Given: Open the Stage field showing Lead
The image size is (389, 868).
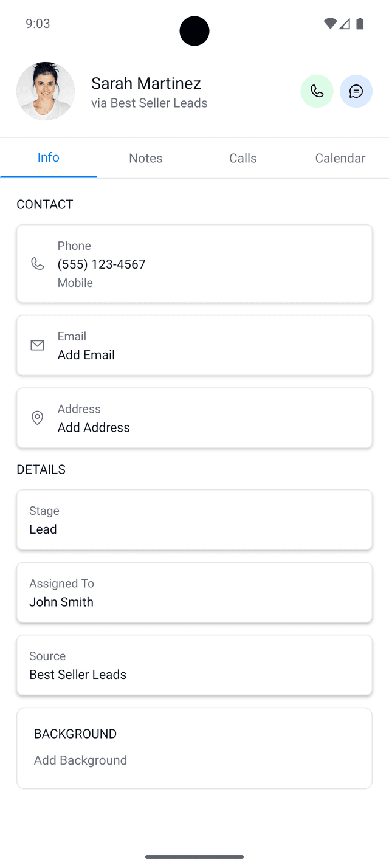Looking at the screenshot, I should click(194, 520).
